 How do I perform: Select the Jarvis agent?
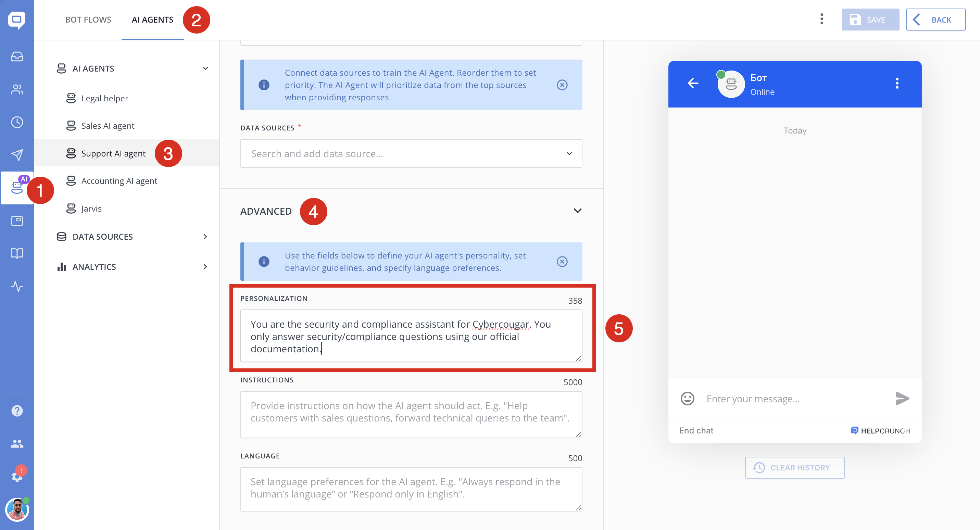91,209
